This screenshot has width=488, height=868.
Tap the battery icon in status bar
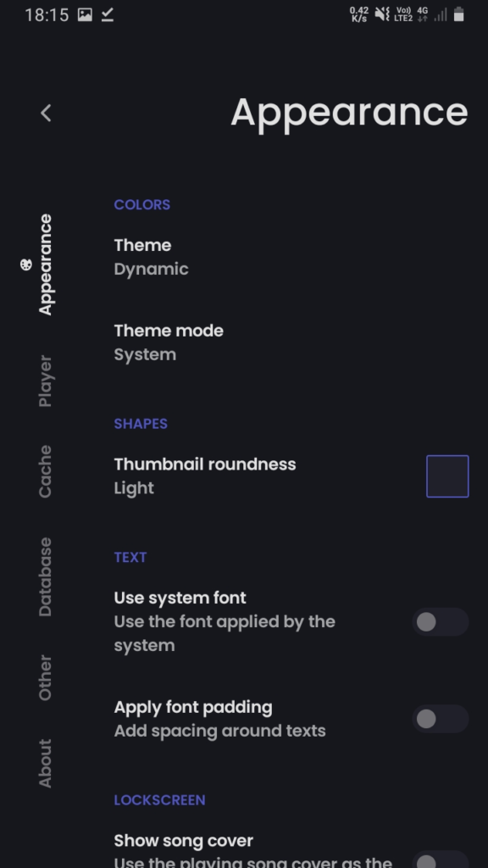coord(458,14)
